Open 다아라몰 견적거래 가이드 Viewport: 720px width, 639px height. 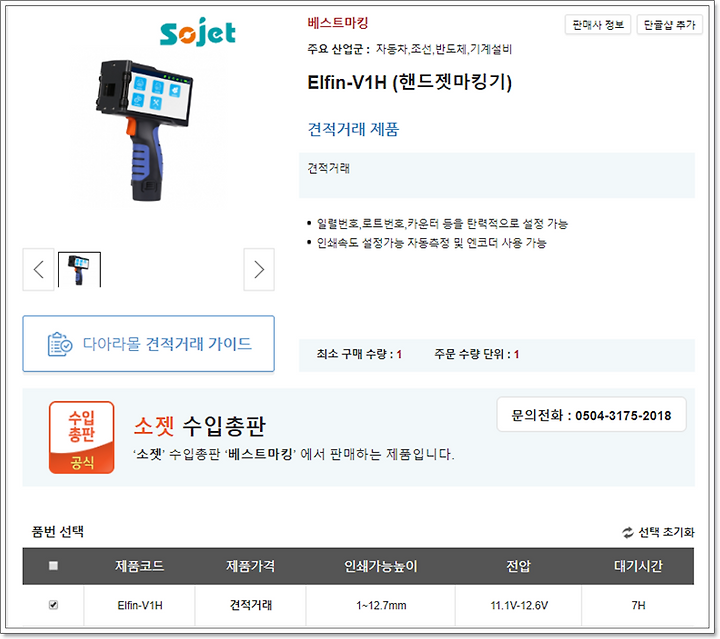pyautogui.click(x=149, y=343)
